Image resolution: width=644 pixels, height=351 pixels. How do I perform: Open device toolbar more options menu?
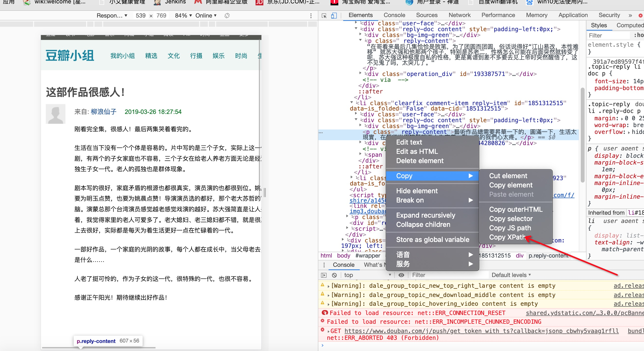311,16
